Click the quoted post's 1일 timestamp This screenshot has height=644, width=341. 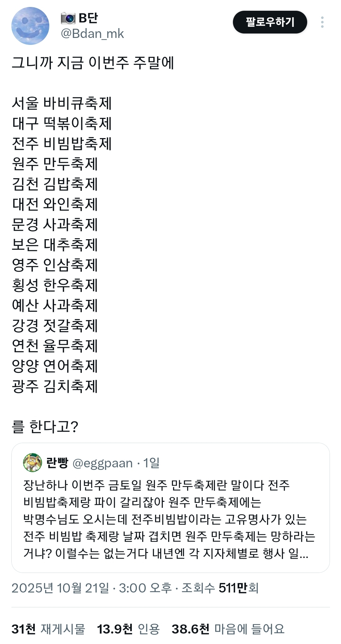[x=151, y=463]
